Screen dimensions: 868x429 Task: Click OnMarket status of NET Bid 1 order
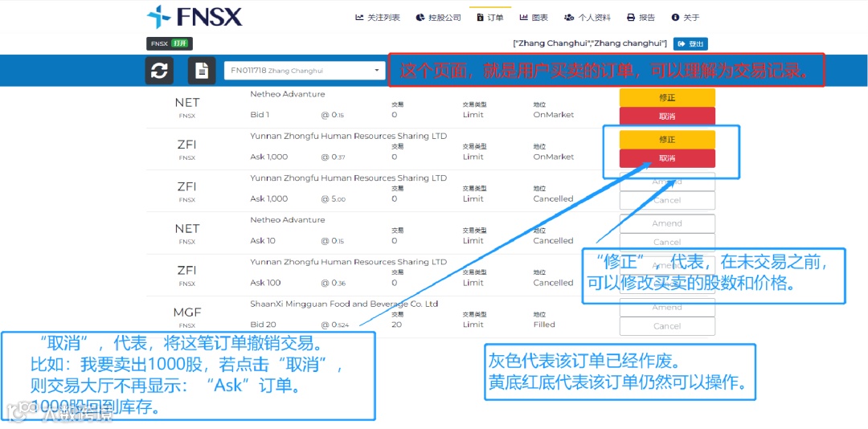[554, 115]
